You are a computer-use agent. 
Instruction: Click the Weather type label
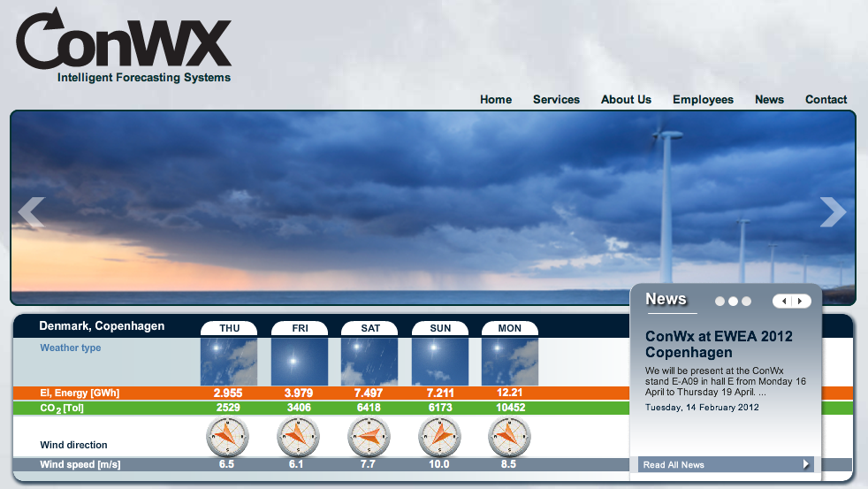tap(71, 348)
